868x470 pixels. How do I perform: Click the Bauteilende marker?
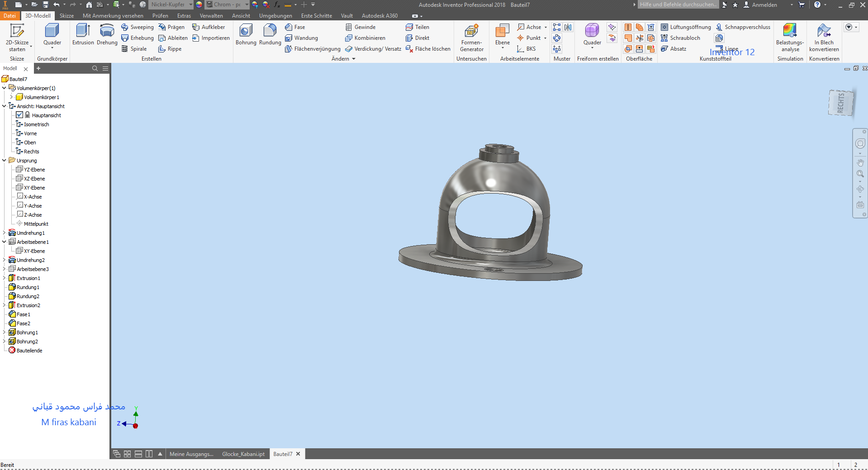pos(25,350)
